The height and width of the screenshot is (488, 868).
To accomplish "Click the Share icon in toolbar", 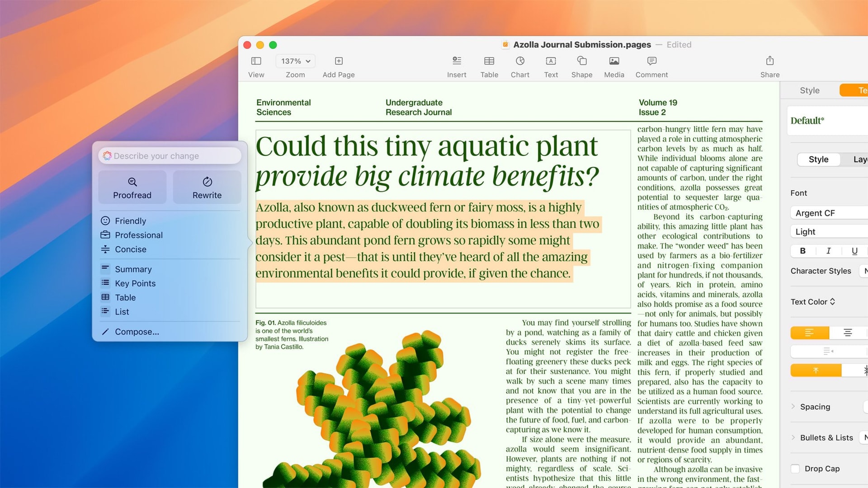I will pos(769,61).
